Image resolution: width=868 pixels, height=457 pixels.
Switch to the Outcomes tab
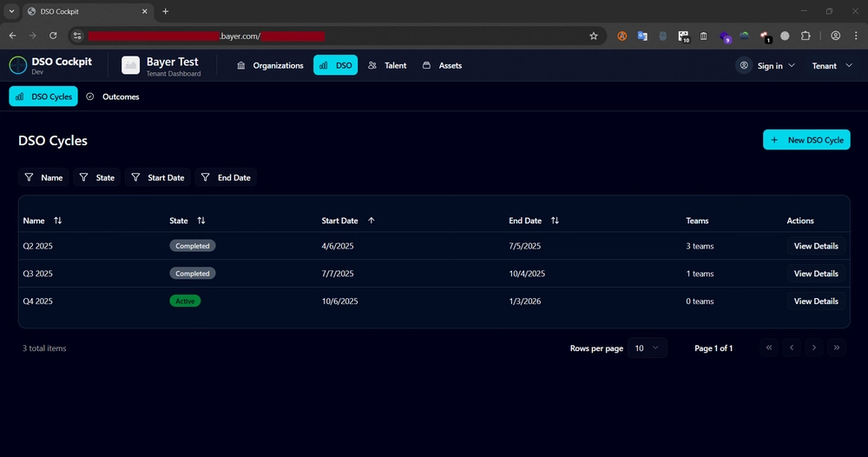tap(113, 96)
